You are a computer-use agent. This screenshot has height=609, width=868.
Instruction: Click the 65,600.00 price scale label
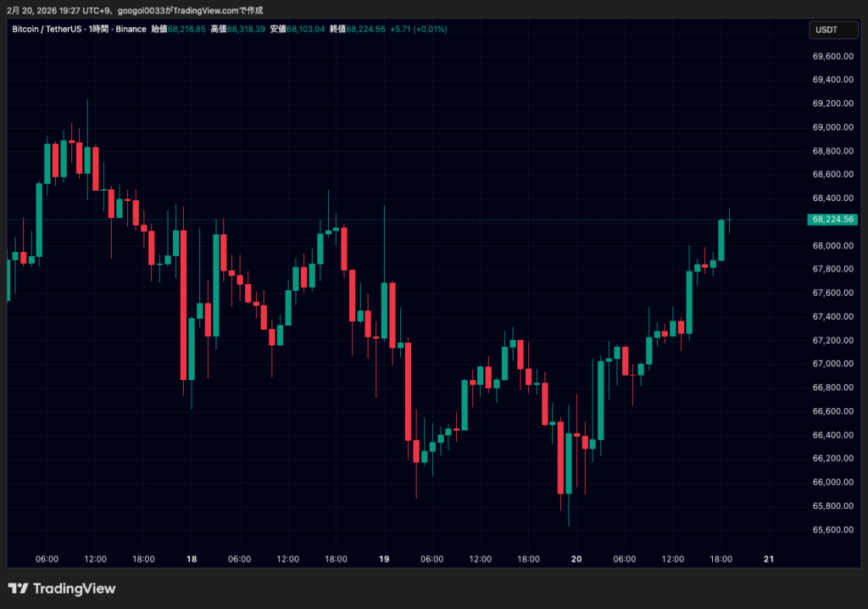click(832, 529)
